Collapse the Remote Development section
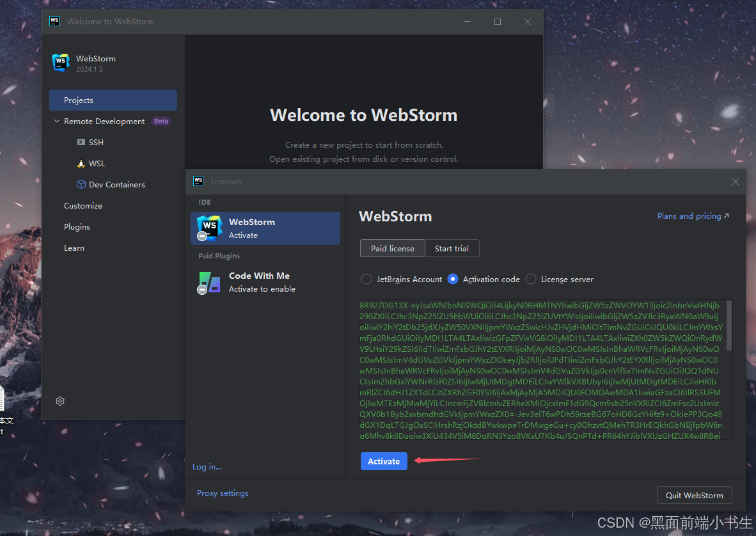Screen dimensions: 756x536 click(57, 121)
